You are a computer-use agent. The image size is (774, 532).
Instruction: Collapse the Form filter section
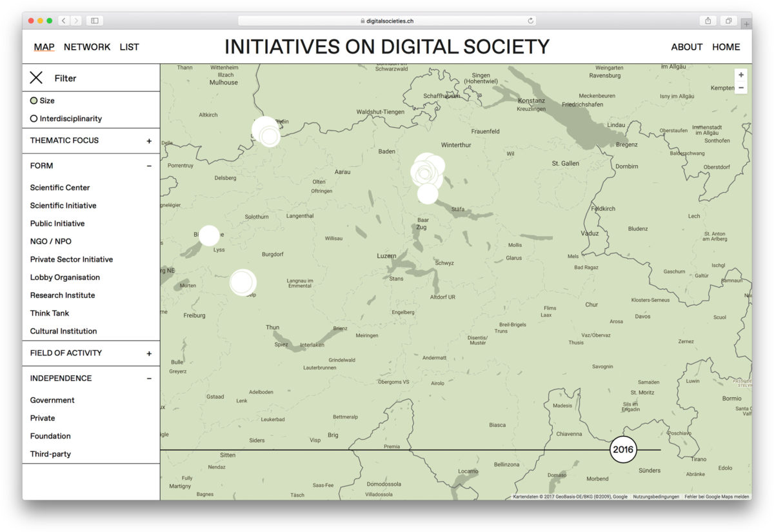click(149, 166)
